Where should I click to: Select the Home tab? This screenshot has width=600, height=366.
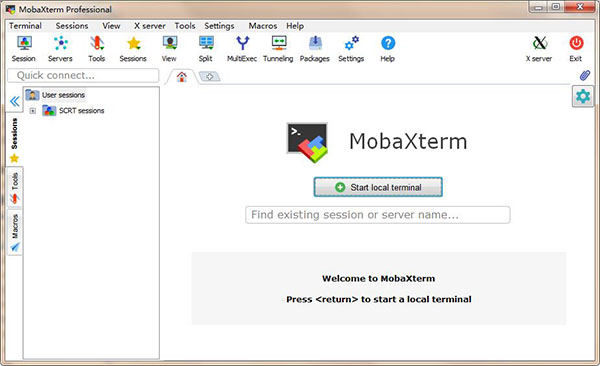click(x=182, y=77)
